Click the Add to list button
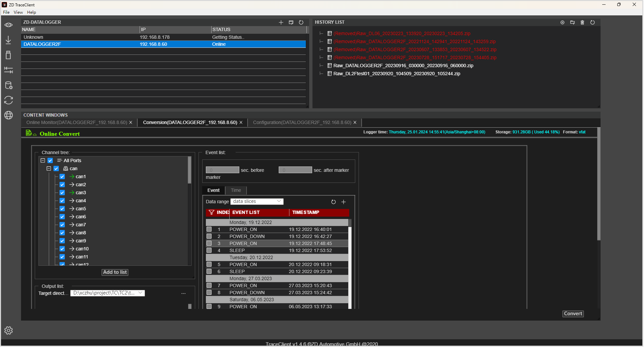 click(115, 272)
